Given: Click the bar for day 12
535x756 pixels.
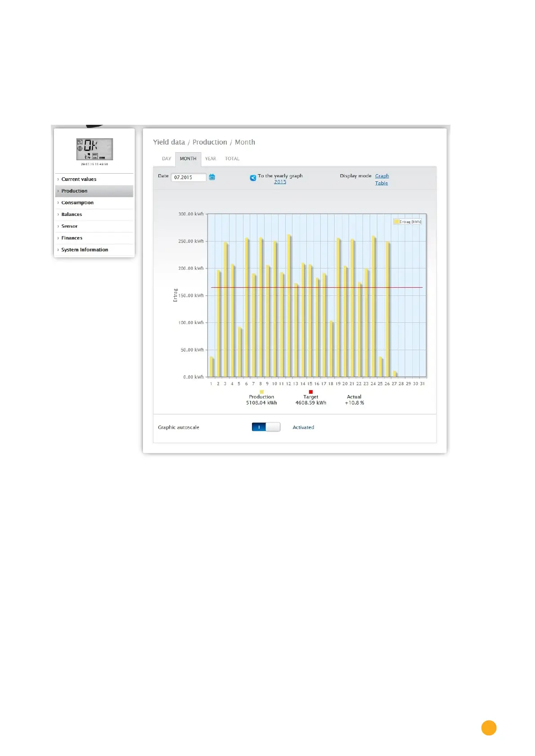Looking at the screenshot, I should (289, 305).
